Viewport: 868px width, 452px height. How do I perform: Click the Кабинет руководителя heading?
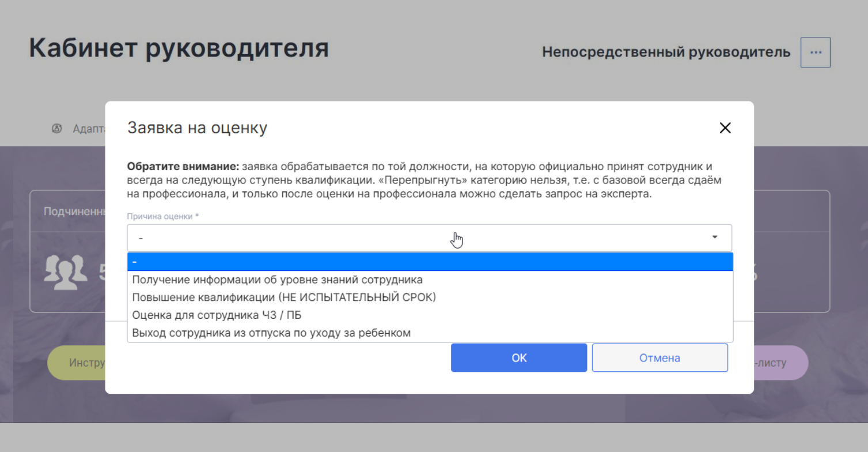pyautogui.click(x=179, y=48)
